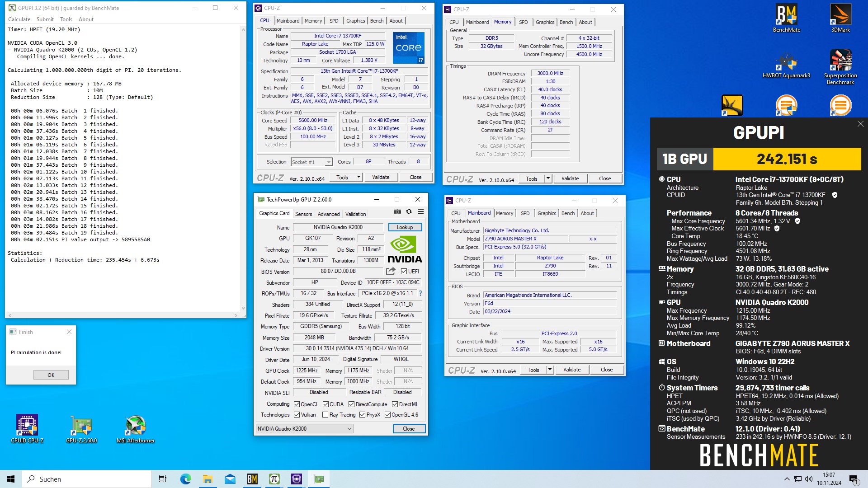Expand the Tools dropdown arrow in CPU-Z Mainboard window

pos(550,370)
